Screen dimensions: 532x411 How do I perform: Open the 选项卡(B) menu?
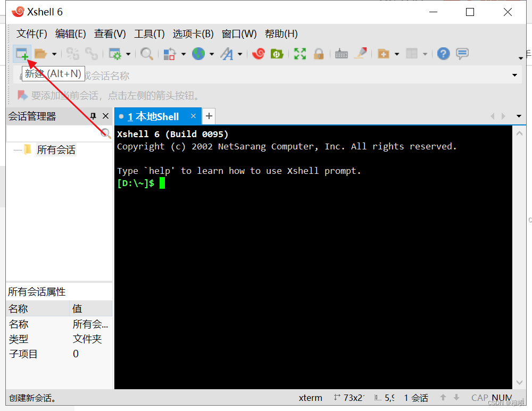point(193,34)
